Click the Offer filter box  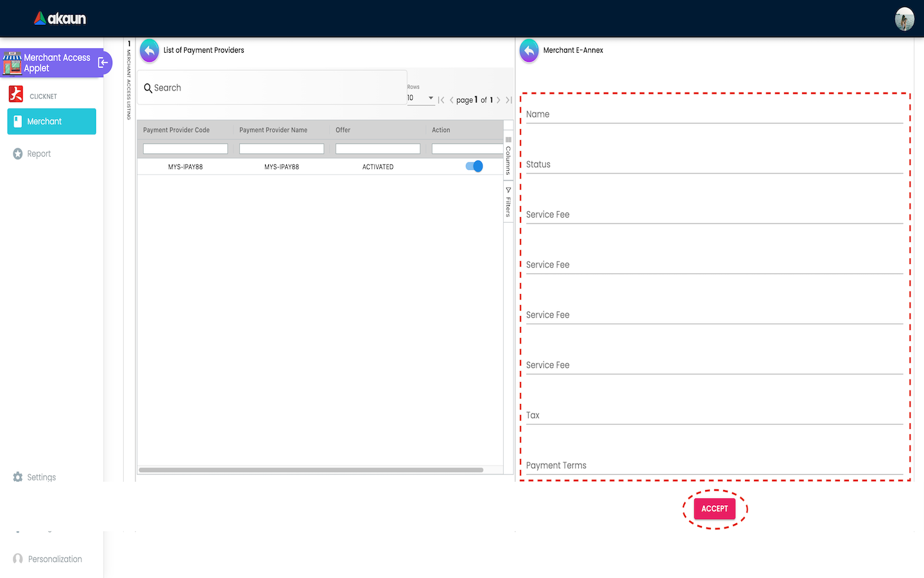pos(378,148)
